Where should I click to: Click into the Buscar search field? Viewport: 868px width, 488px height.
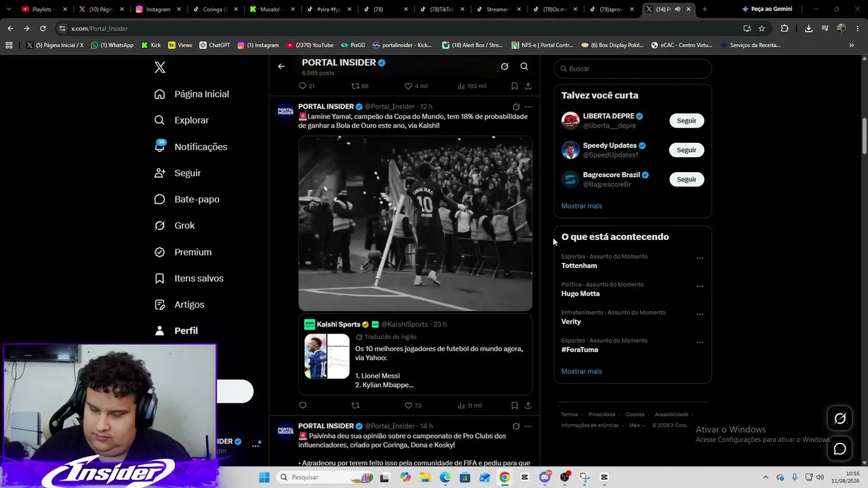[x=633, y=68]
